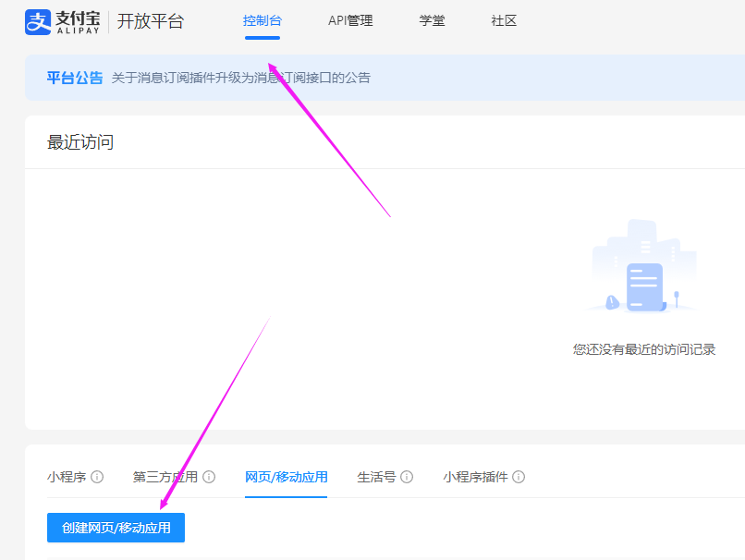Screen dimensions: 745x560
Task: Click the 创建网页/移动应用 button
Action: click(x=116, y=528)
